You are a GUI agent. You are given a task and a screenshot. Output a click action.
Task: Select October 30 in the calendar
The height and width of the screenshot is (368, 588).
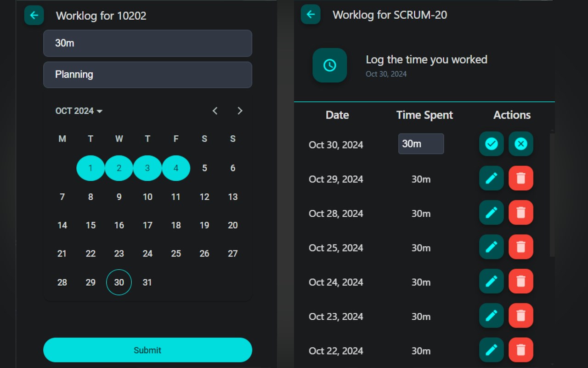click(x=119, y=282)
